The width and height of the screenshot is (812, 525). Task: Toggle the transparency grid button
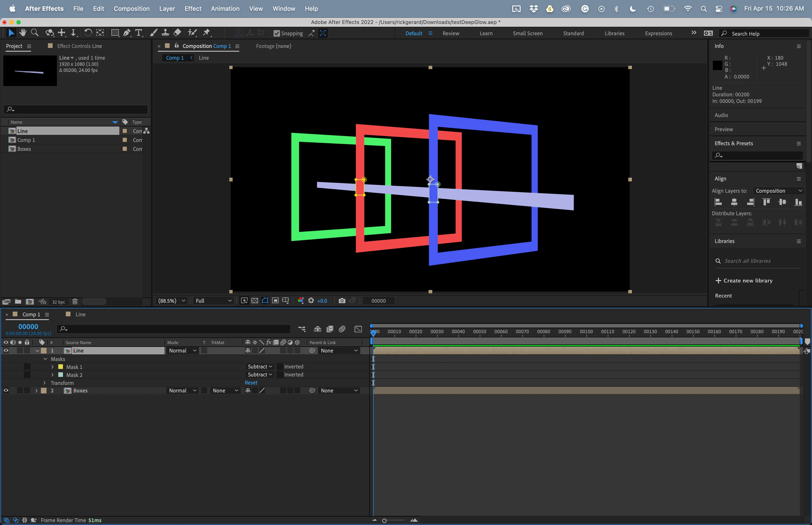(254, 301)
